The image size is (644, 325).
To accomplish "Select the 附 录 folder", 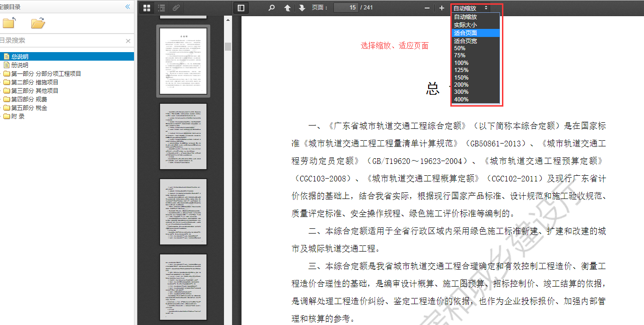I will tap(18, 116).
